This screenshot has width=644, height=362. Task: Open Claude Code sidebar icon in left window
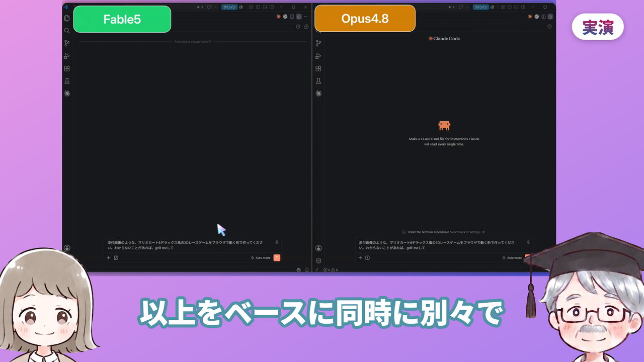pos(67,94)
